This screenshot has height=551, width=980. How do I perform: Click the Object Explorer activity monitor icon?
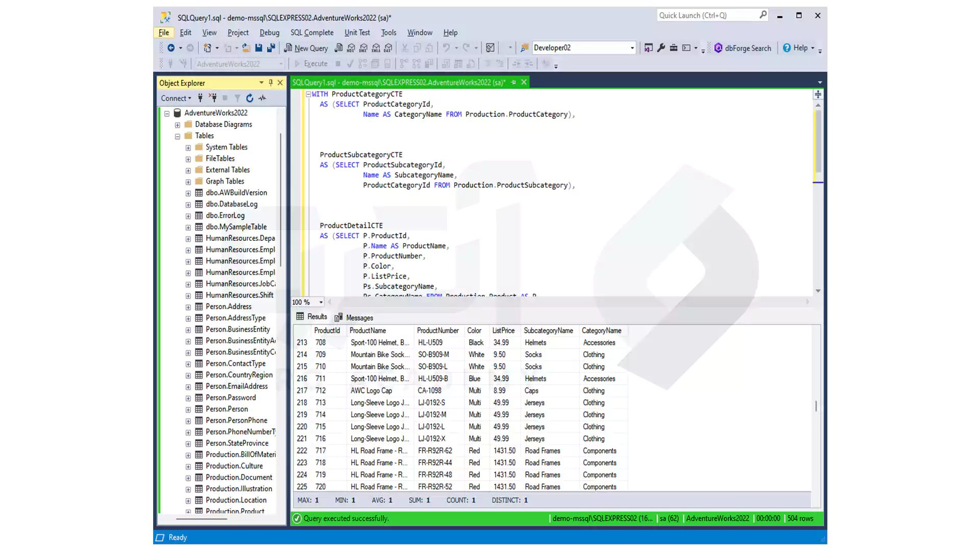(262, 98)
